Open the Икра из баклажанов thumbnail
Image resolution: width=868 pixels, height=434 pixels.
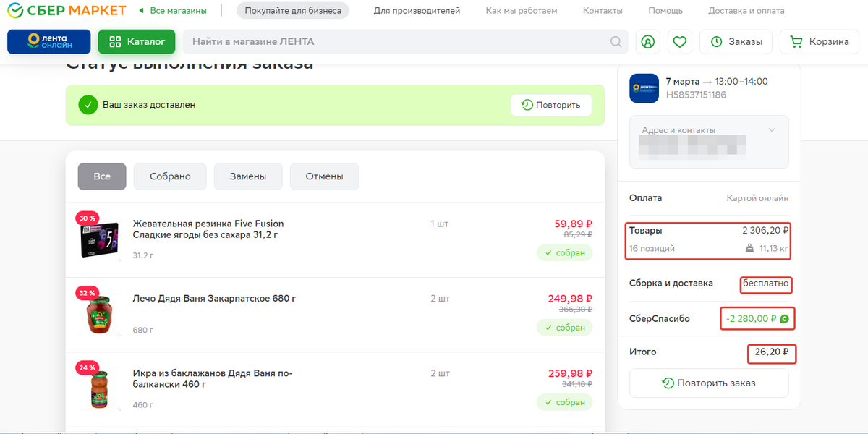[99, 388]
